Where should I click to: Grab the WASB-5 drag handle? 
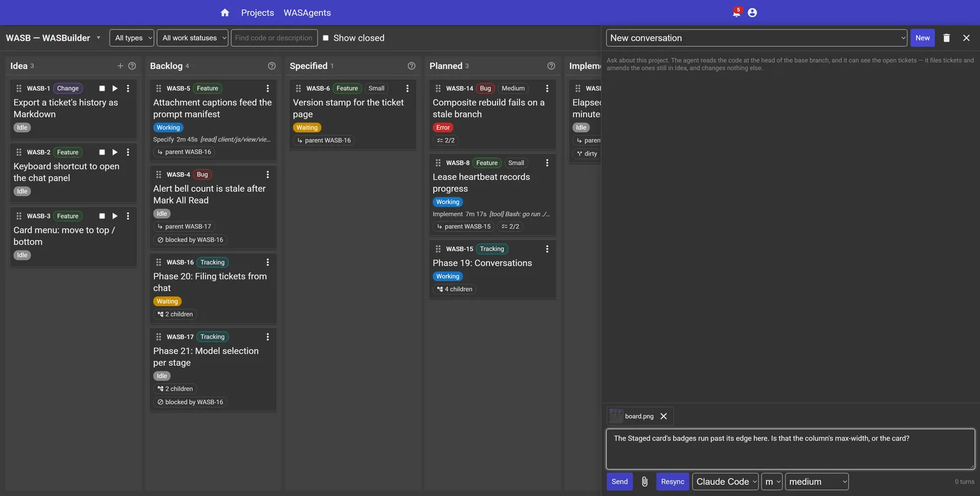(159, 88)
